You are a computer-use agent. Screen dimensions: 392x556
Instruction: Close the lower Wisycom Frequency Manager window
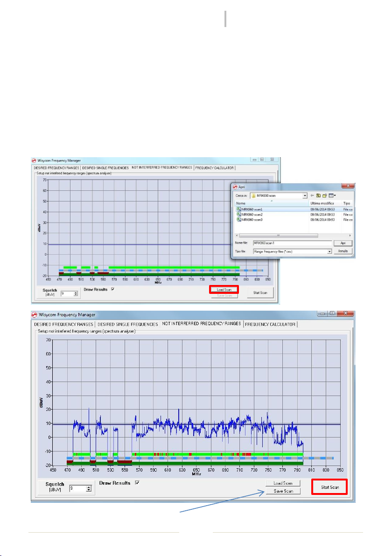point(345,313)
